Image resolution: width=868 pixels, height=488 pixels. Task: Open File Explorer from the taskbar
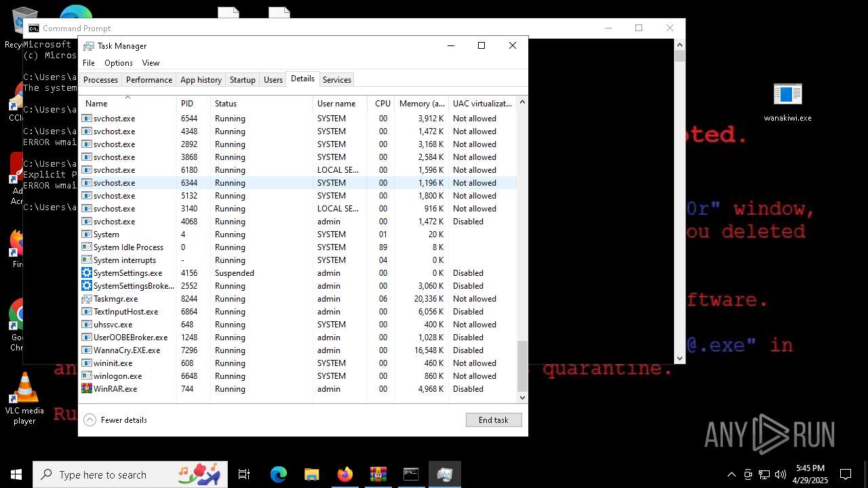[311, 474]
